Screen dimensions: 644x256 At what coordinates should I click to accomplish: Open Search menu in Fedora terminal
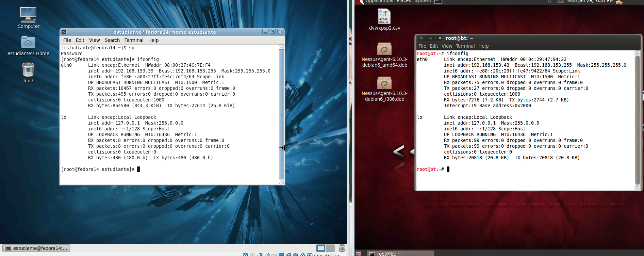[112, 40]
